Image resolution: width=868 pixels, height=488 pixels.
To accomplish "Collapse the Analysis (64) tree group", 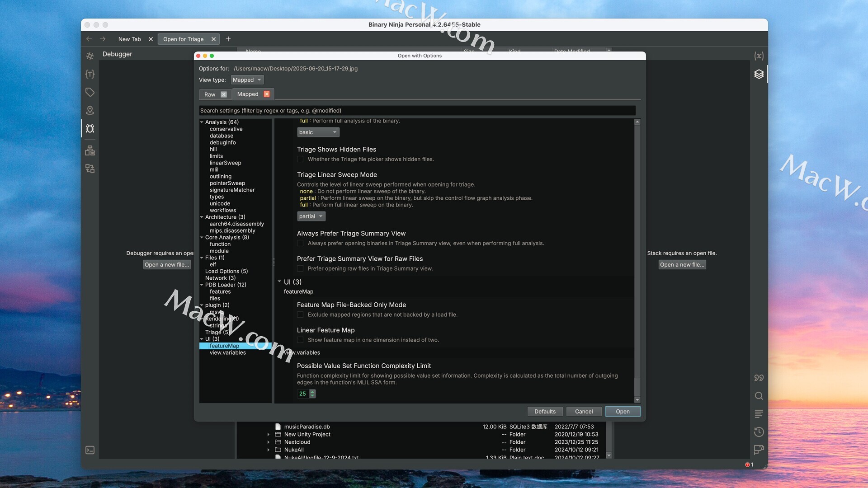I will [202, 122].
